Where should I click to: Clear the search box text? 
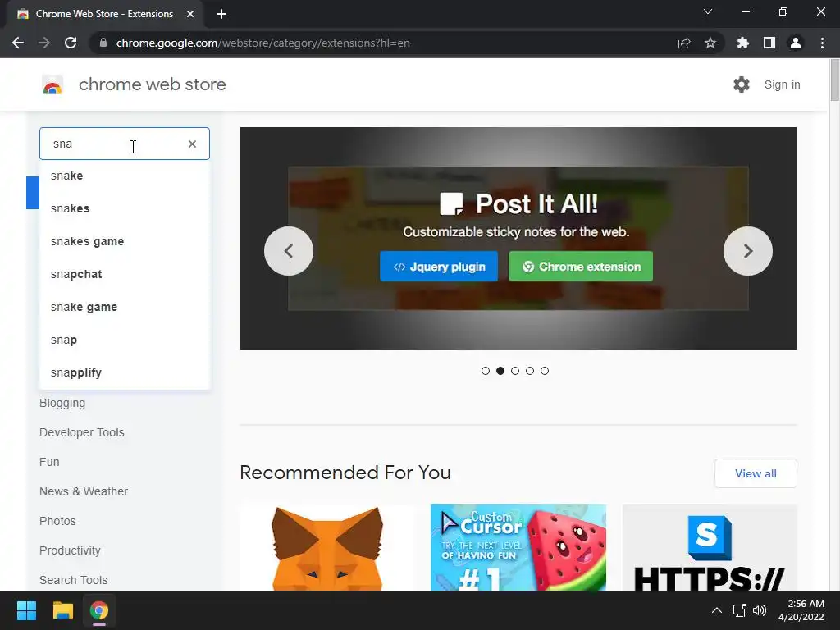coord(192,144)
